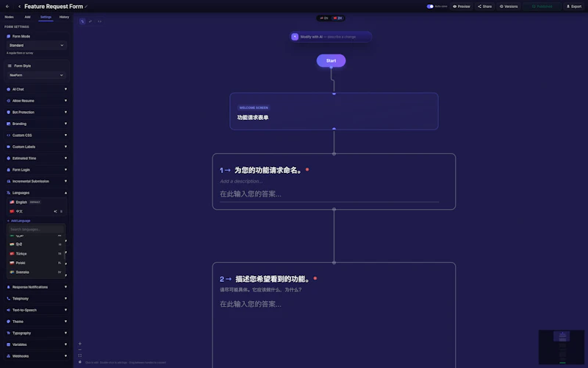Click the Add Language link
Image resolution: width=588 pixels, height=368 pixels.
(19, 221)
